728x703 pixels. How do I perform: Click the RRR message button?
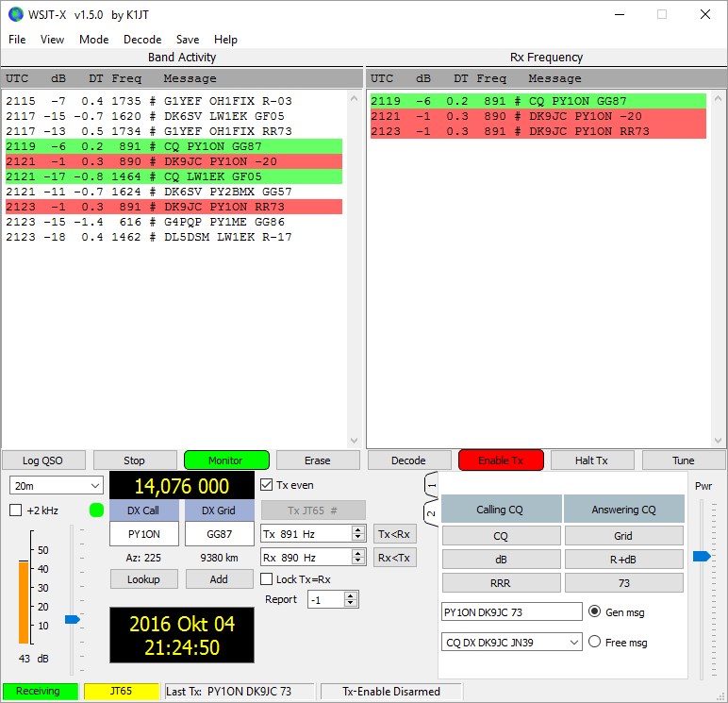pyautogui.click(x=502, y=583)
